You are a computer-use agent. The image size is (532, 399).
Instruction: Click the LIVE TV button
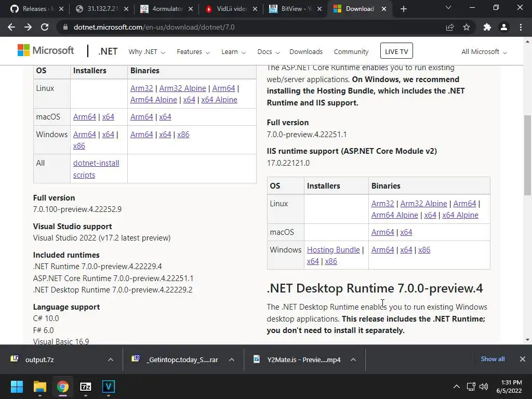pos(396,51)
